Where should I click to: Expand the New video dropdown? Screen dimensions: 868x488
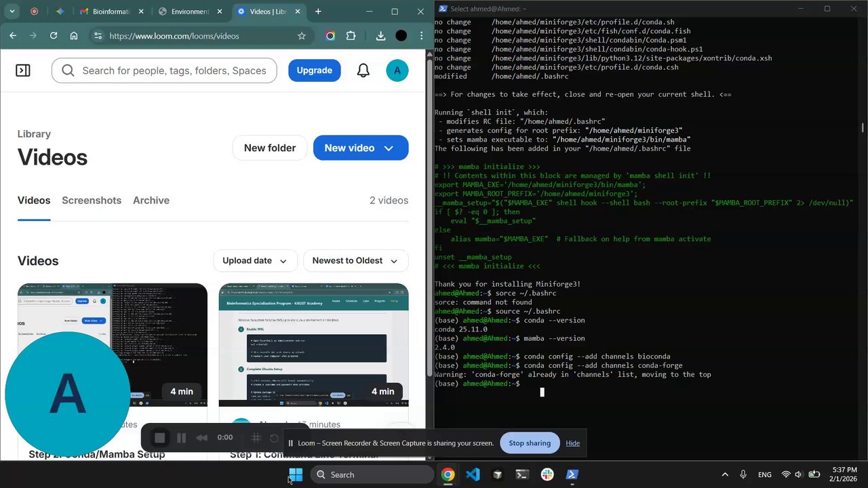(389, 148)
